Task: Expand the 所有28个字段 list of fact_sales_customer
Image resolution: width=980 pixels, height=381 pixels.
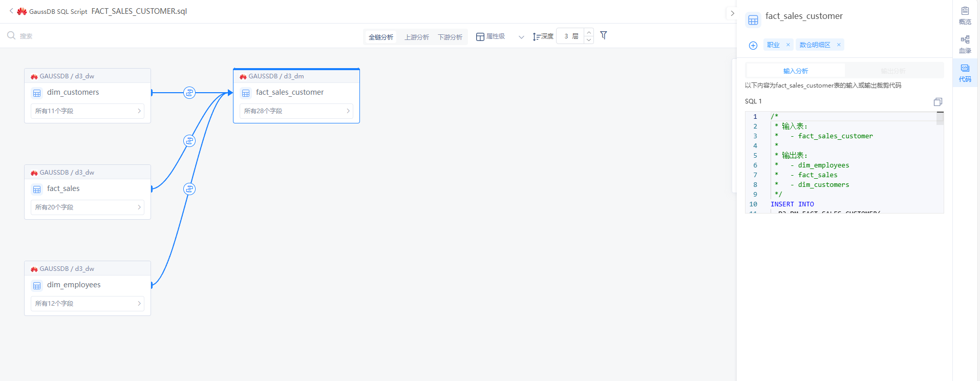Action: point(296,111)
